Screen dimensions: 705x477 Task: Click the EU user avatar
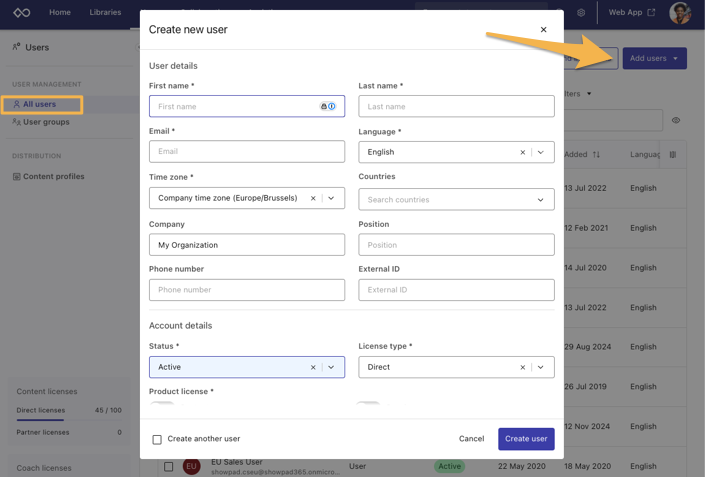(191, 466)
